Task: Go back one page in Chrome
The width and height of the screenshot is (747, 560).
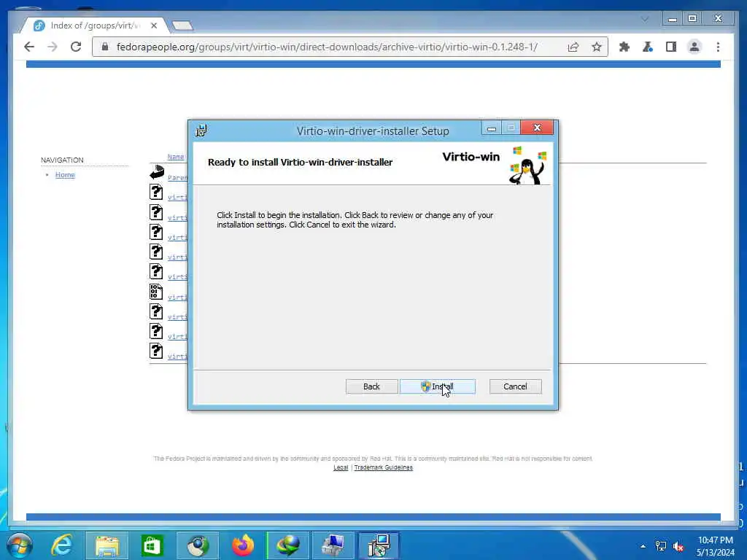Action: 29,47
